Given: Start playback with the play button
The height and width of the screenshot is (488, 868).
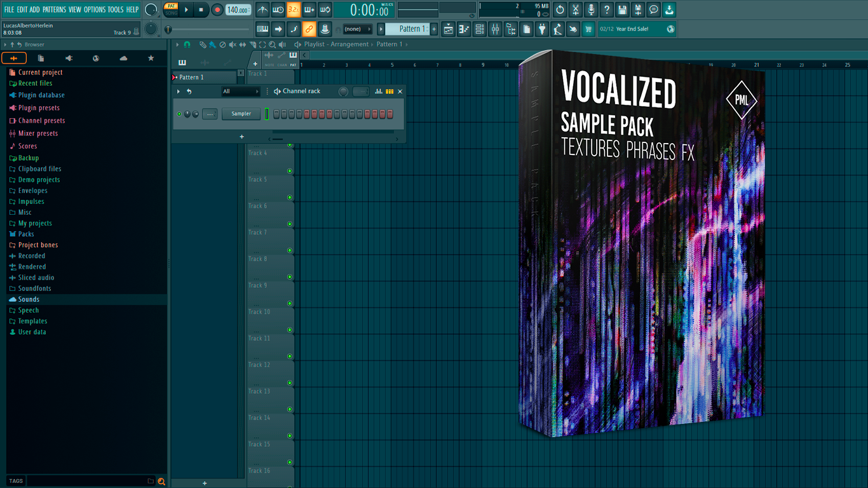Looking at the screenshot, I should (x=186, y=10).
